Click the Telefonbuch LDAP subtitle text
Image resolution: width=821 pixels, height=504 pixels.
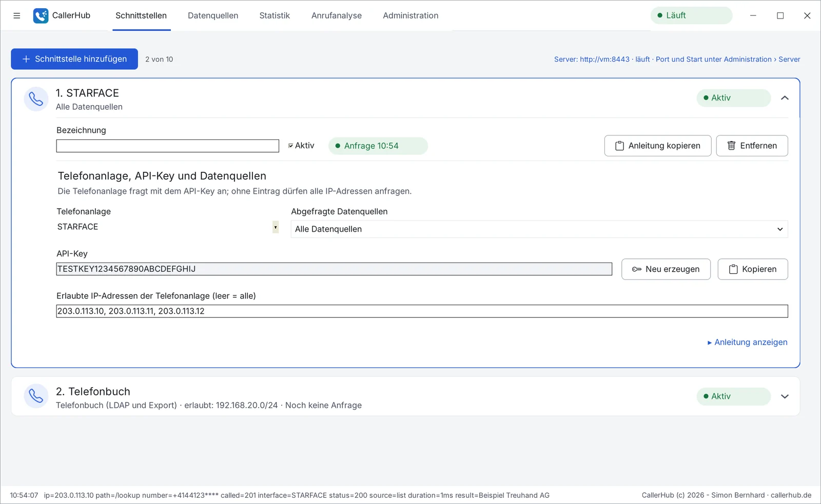(209, 405)
